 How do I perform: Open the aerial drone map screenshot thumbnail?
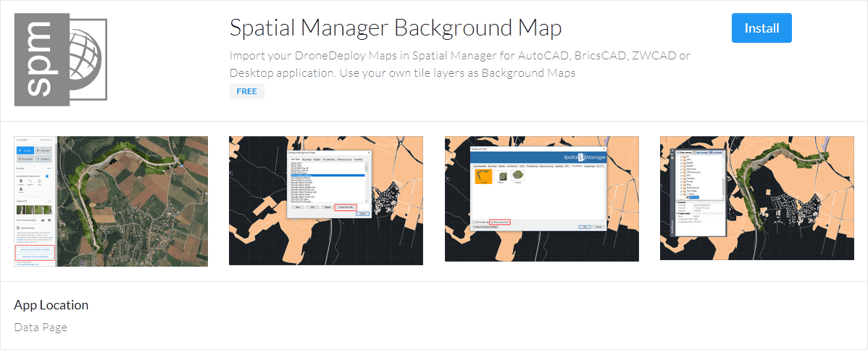(x=111, y=201)
